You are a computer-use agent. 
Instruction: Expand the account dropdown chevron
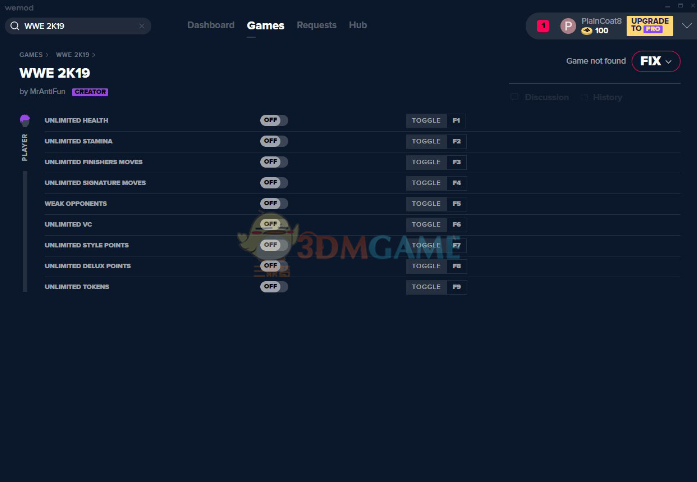pos(686,26)
